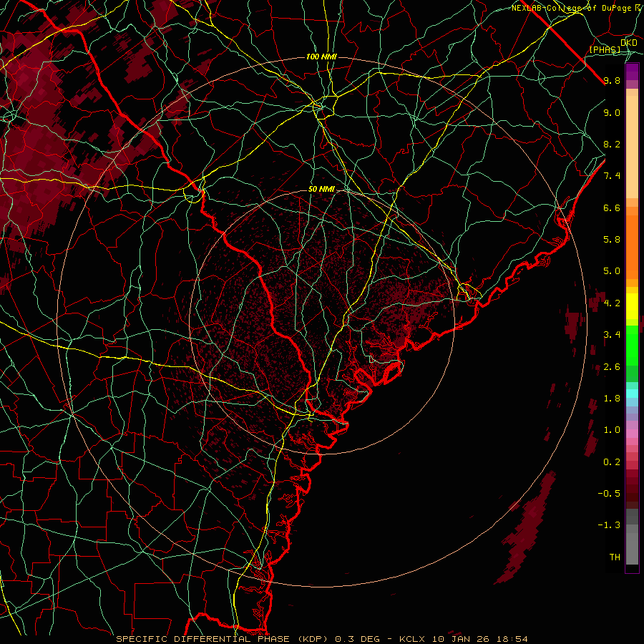
Task: Click the yellow band of the color bar
Action: click(632, 306)
